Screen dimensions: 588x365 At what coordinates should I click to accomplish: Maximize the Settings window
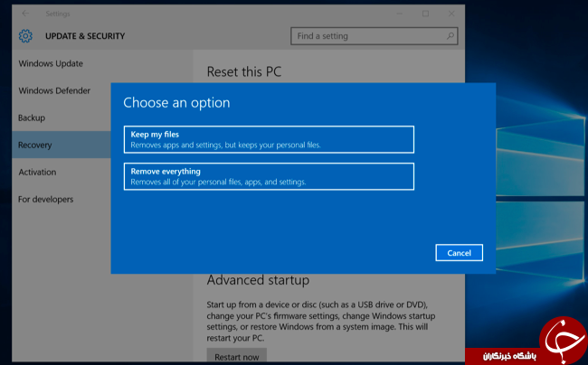(425, 14)
